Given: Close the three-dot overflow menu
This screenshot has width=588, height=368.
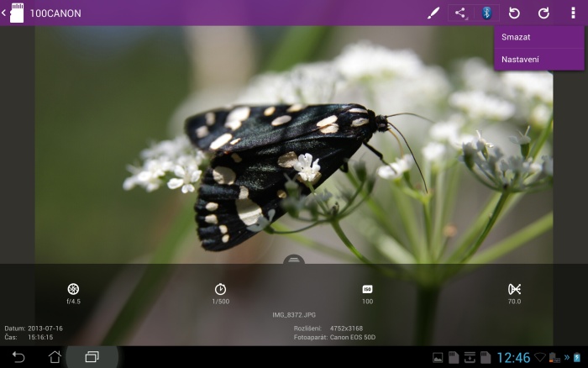Looking at the screenshot, I should [x=573, y=13].
